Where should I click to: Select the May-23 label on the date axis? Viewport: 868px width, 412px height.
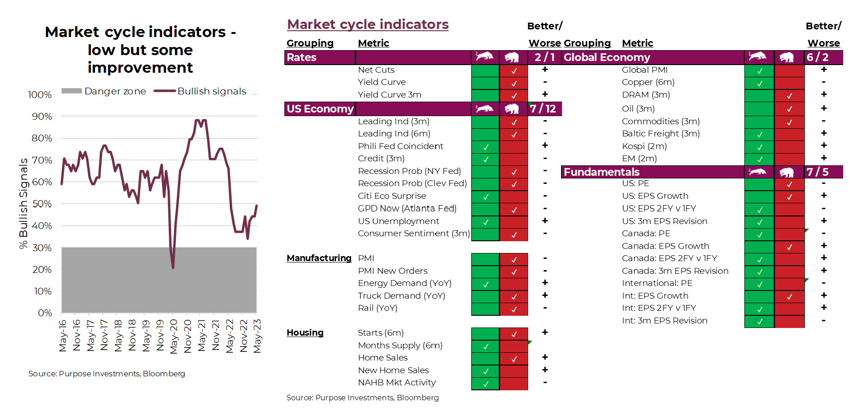click(x=257, y=336)
